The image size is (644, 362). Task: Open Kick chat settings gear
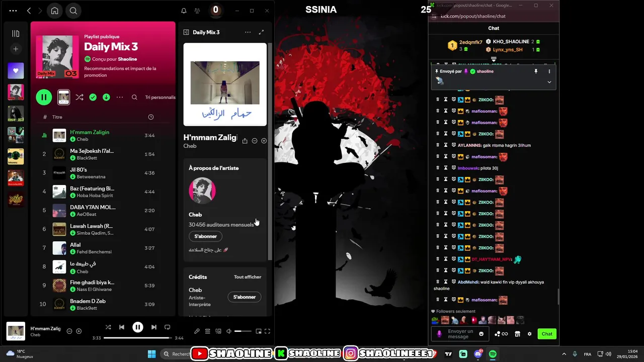pos(529,334)
